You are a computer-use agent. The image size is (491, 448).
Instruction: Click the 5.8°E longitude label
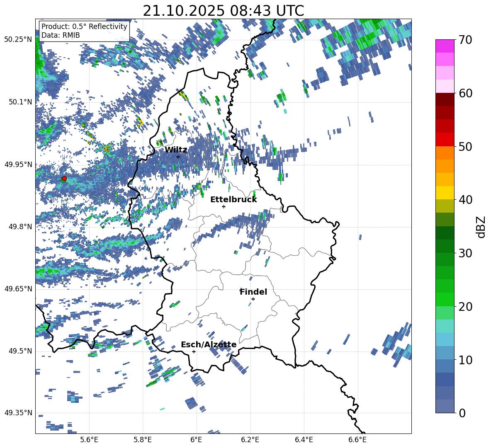143,440
